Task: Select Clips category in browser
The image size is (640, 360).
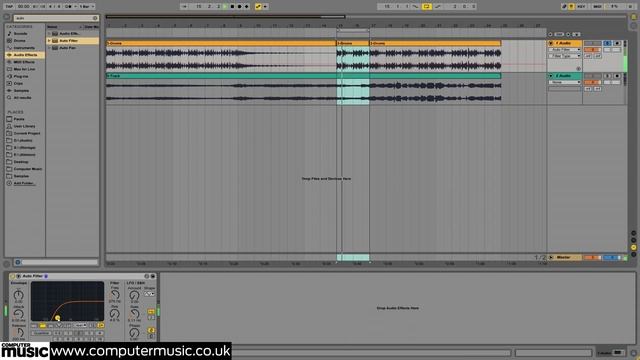Action: 18,83
